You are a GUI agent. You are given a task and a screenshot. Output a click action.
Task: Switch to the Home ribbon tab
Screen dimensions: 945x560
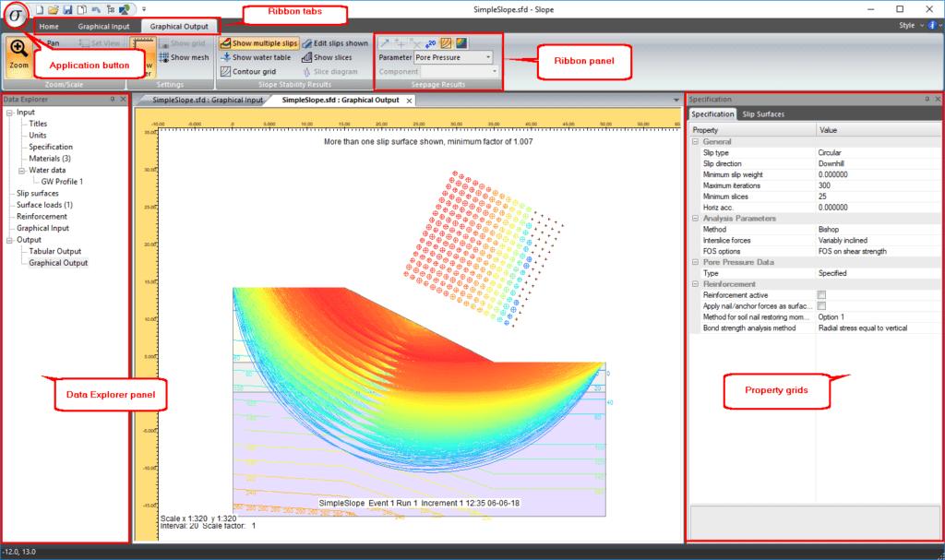(x=49, y=27)
